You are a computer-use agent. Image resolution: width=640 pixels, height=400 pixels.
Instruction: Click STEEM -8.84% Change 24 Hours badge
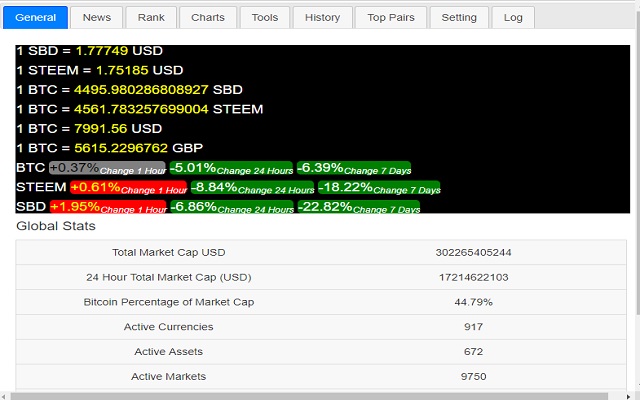coord(253,187)
